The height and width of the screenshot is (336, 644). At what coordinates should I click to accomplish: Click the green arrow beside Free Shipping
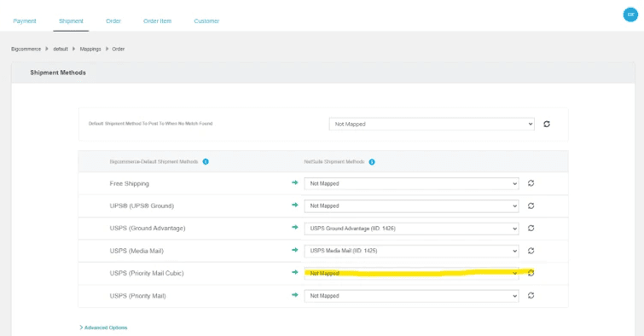pos(295,182)
